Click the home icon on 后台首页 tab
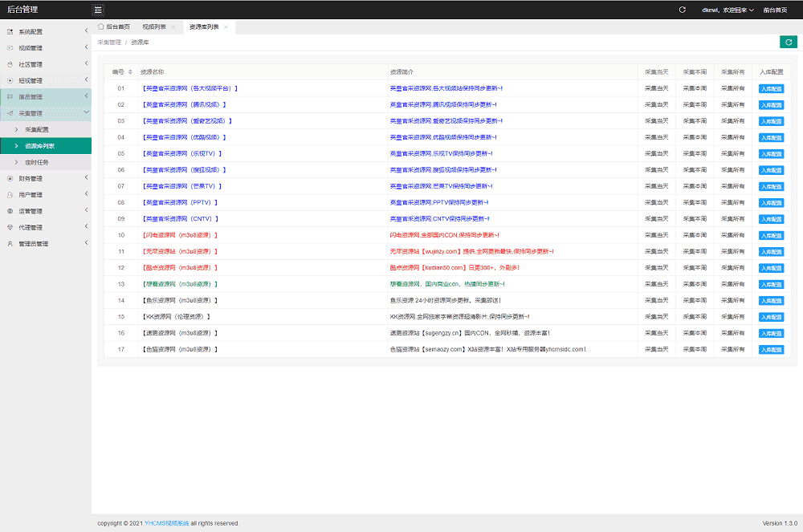The image size is (803, 532). coord(100,26)
